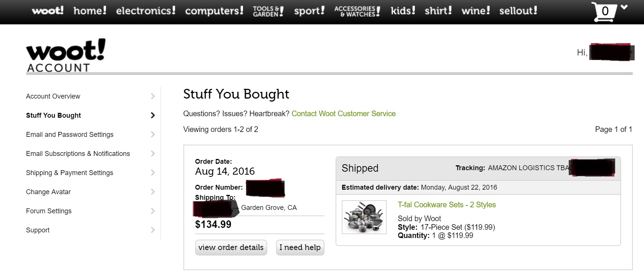This screenshot has width=644, height=277.
Task: Expand the Shipping & Payment Settings arrow
Action: pyautogui.click(x=152, y=173)
